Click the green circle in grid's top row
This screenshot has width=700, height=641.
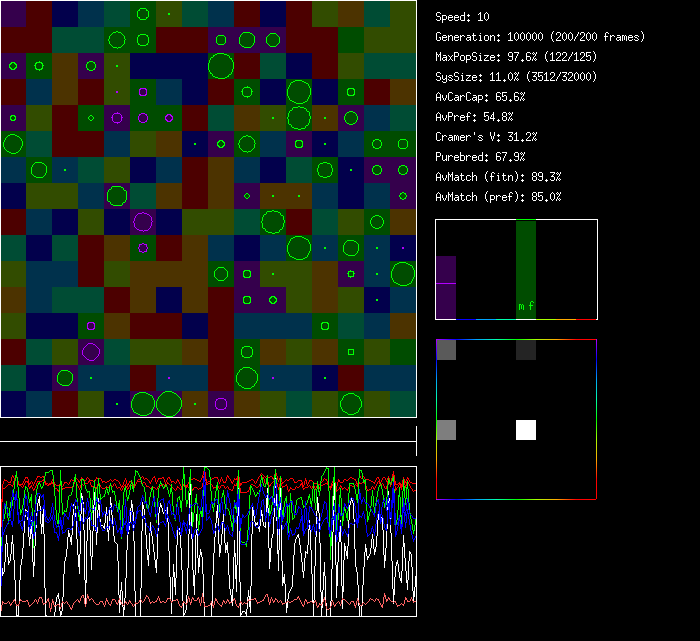[143, 14]
